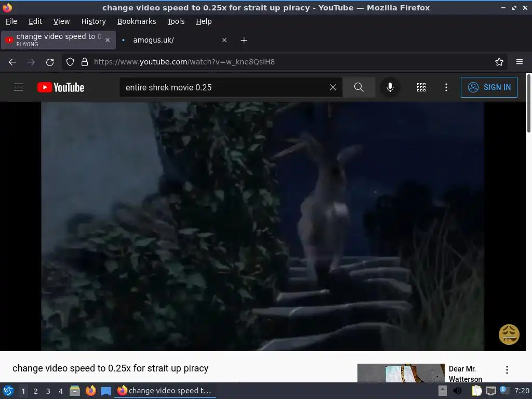The width and height of the screenshot is (532, 399).
Task: Run the YouTube search
Action: [x=358, y=87]
